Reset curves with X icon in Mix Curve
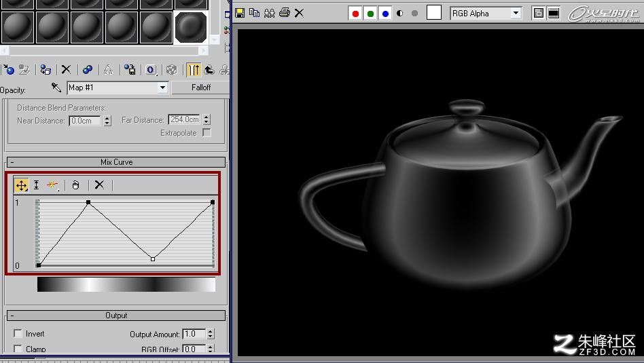 pyautogui.click(x=99, y=185)
